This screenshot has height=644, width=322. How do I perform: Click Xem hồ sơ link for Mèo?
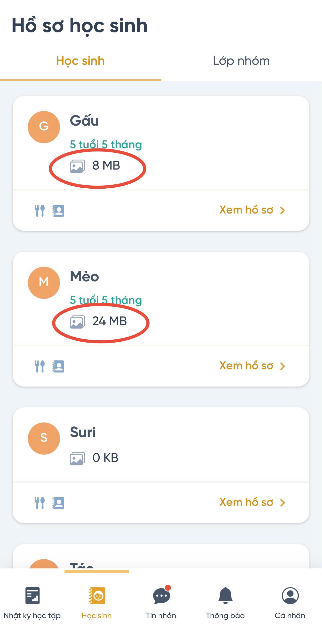pos(246,366)
